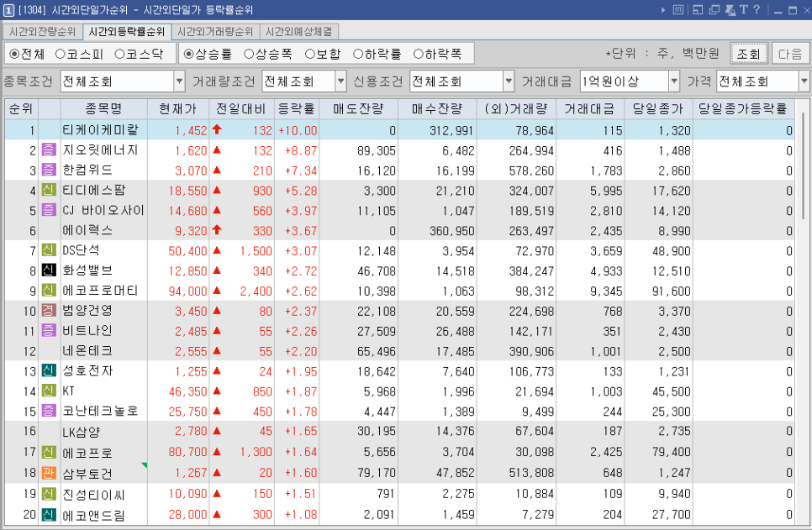Click the 다음 next button
Image resolution: width=812 pixels, height=530 pixels.
click(x=790, y=54)
